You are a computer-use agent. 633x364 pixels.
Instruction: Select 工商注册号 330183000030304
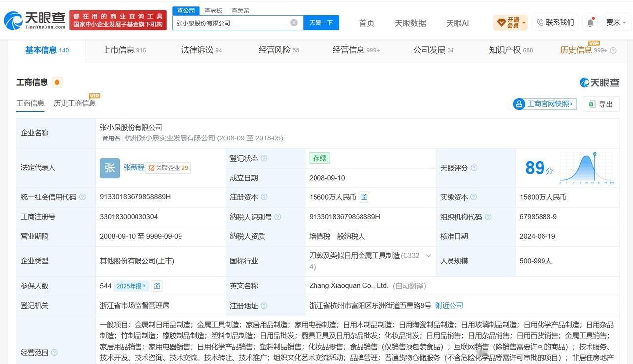coord(129,217)
